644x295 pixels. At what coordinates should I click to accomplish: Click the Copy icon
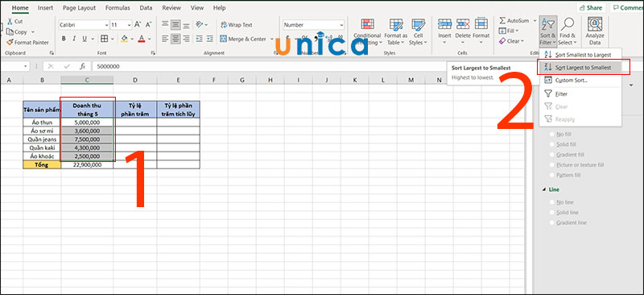coord(10,31)
